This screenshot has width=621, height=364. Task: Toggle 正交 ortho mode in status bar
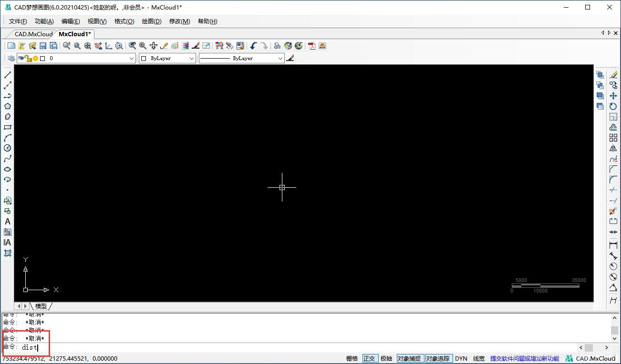369,358
